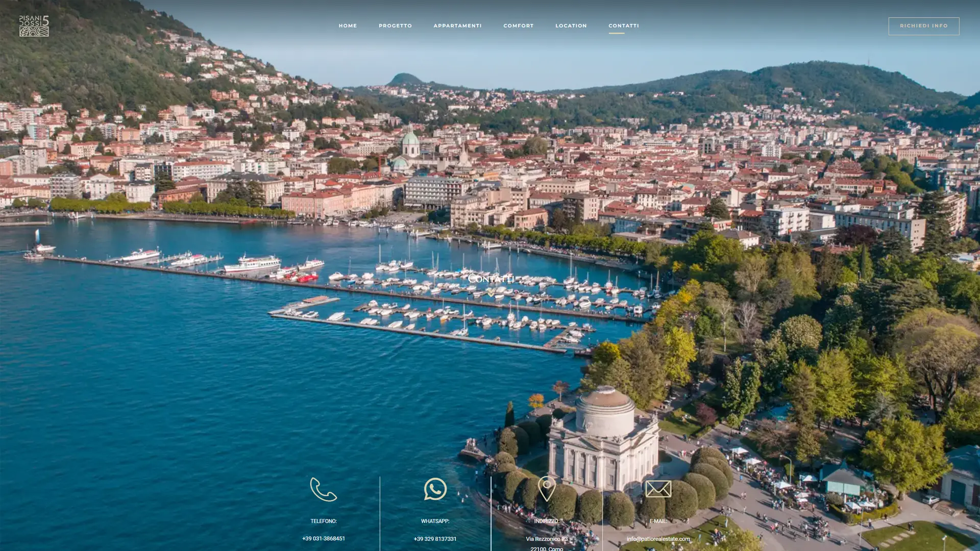Go to the Progetto page

click(395, 26)
